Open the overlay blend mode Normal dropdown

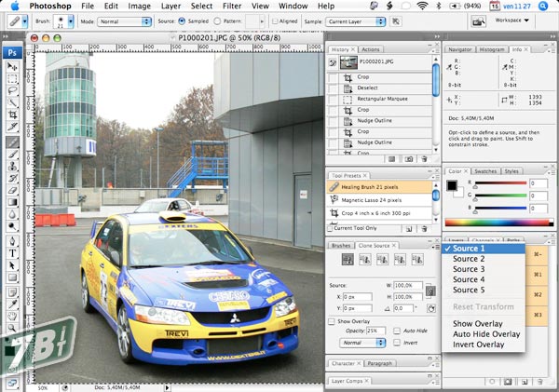pos(361,343)
